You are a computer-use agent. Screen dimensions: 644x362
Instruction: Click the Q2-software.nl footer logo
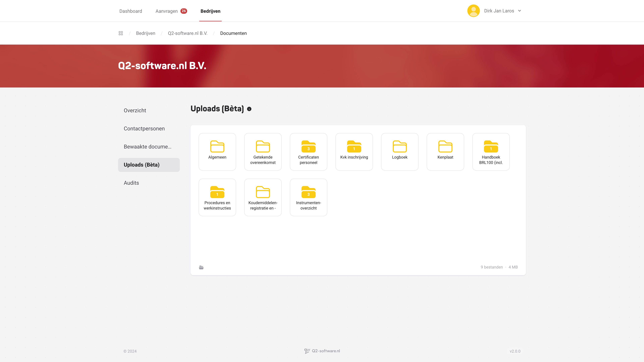(x=322, y=351)
